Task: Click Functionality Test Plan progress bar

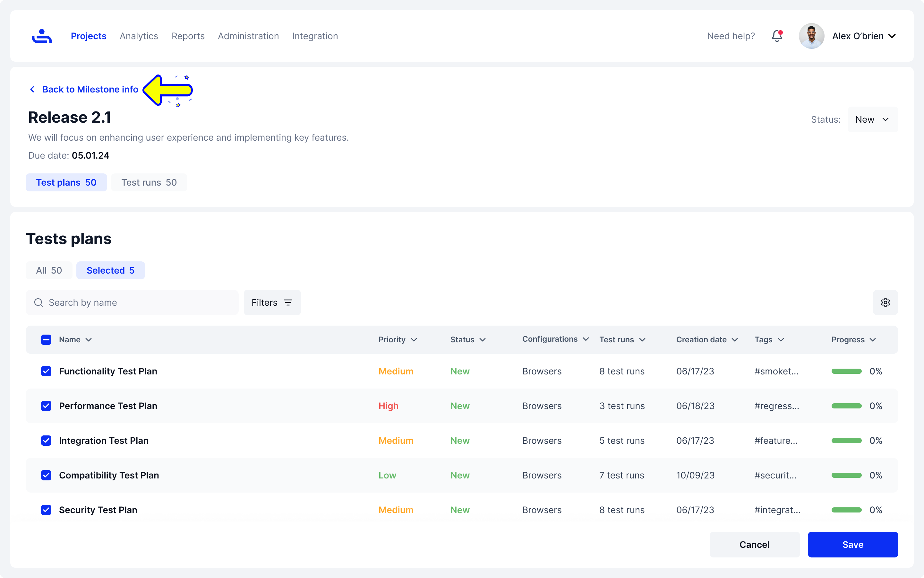Action: [846, 371]
